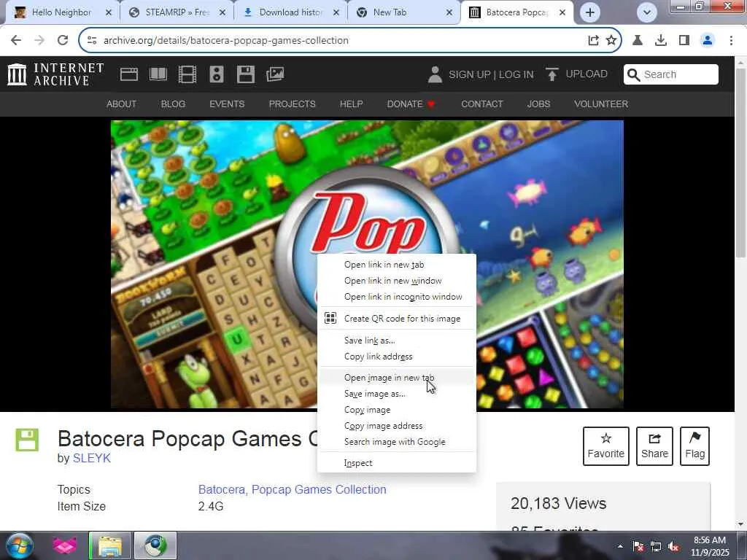The width and height of the screenshot is (747, 560).
Task: Switch to STEAMRIP tab
Action: click(177, 12)
